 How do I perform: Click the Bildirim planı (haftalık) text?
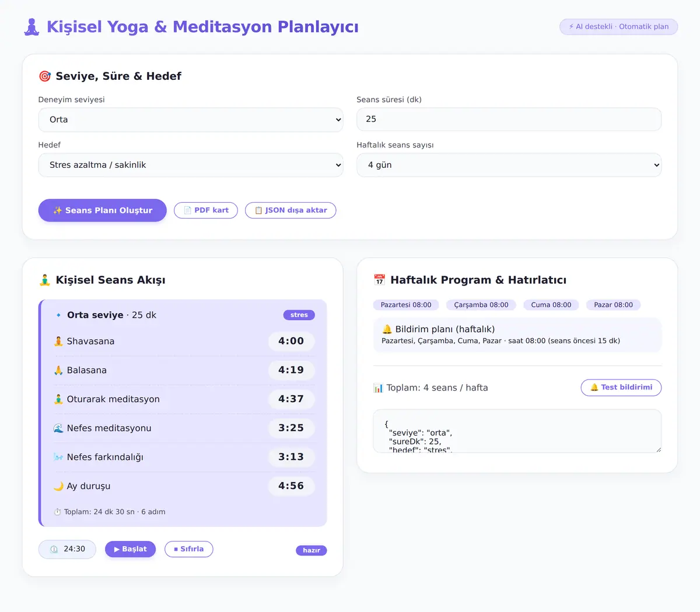click(445, 329)
